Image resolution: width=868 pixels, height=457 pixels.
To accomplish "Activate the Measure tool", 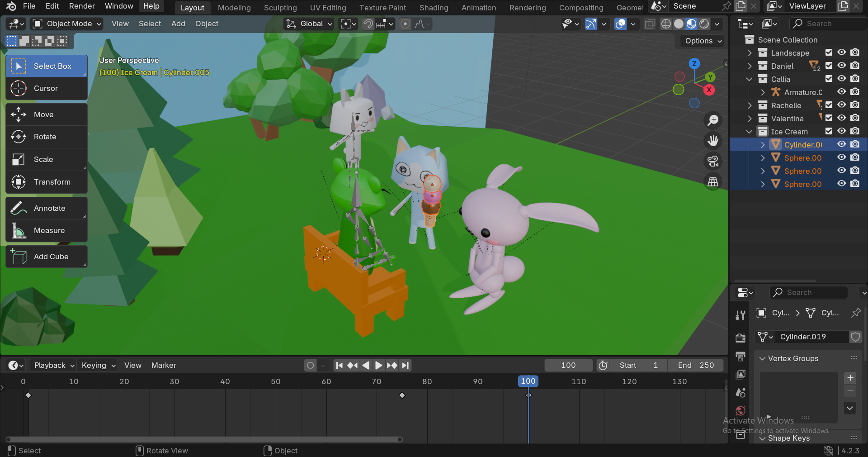I will point(46,230).
